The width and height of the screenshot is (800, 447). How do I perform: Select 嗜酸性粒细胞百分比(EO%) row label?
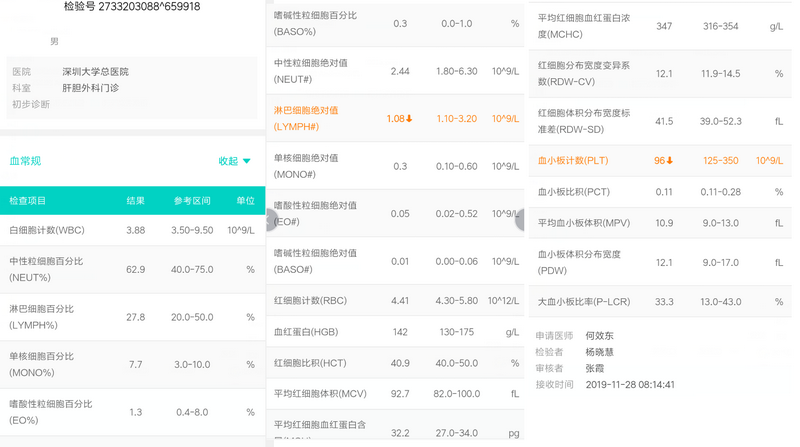pos(51,412)
